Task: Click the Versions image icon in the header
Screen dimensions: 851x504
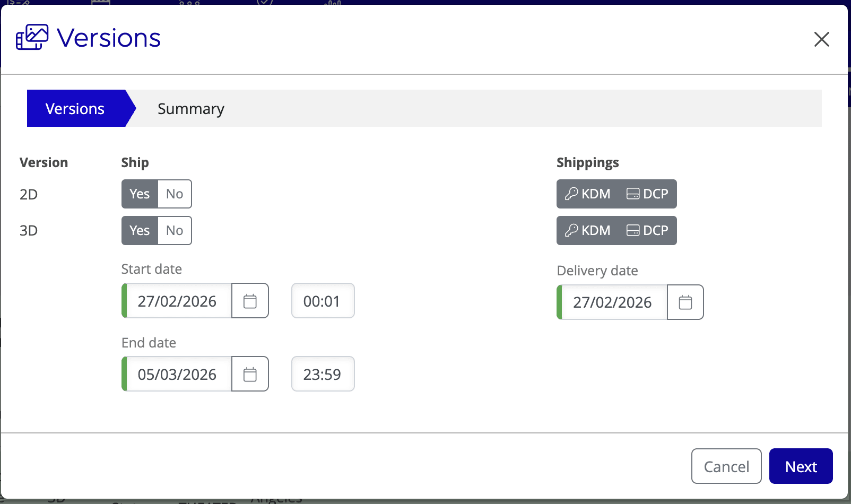Action: tap(32, 37)
